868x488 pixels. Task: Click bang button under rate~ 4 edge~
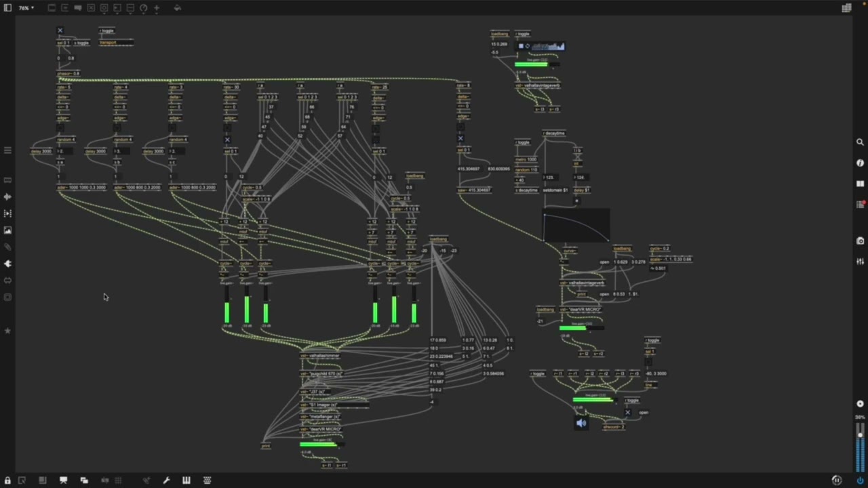click(117, 127)
